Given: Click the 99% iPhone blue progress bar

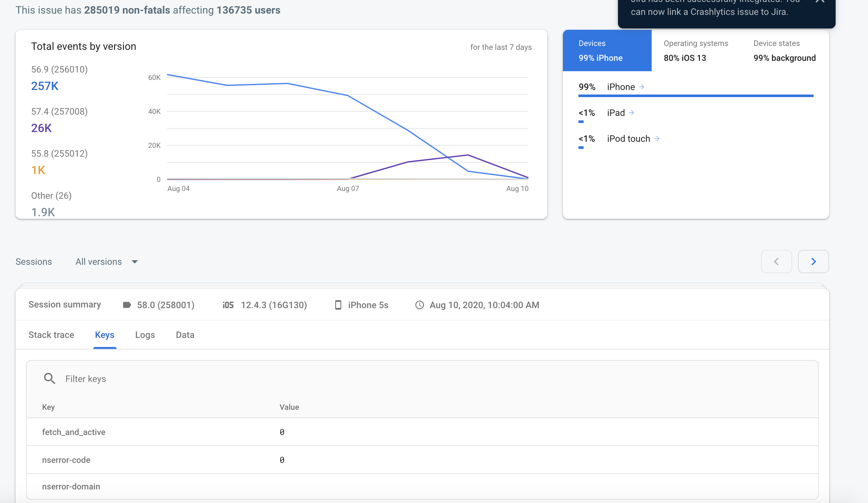Looking at the screenshot, I should coord(695,96).
